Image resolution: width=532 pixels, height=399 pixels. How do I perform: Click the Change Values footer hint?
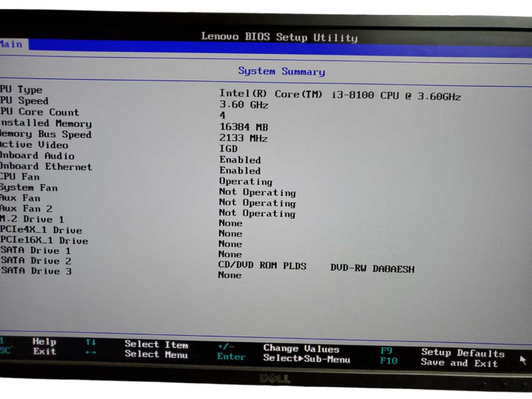(301, 348)
